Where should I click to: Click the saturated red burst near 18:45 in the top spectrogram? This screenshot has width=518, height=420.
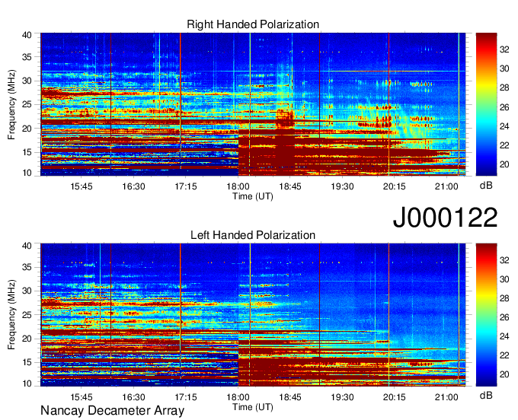point(285,138)
